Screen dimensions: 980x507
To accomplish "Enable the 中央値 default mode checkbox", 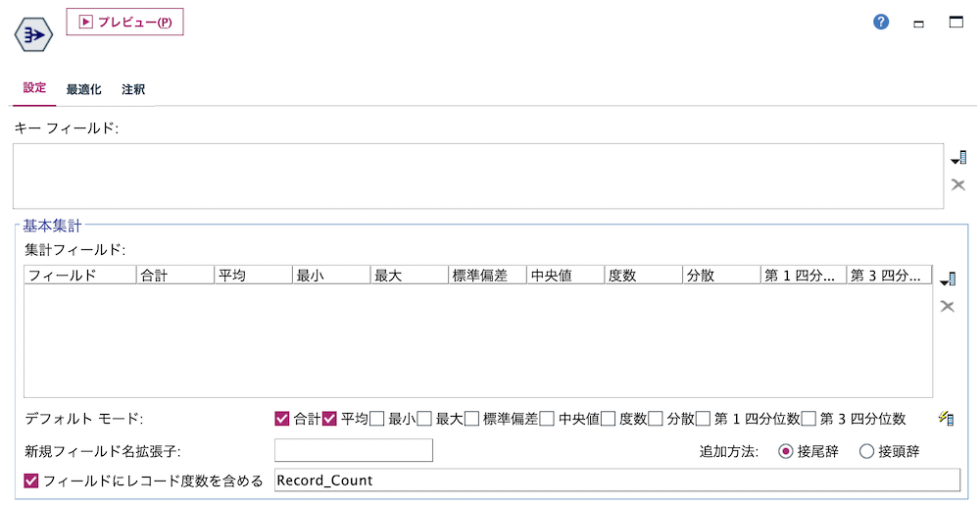I will pos(547,418).
